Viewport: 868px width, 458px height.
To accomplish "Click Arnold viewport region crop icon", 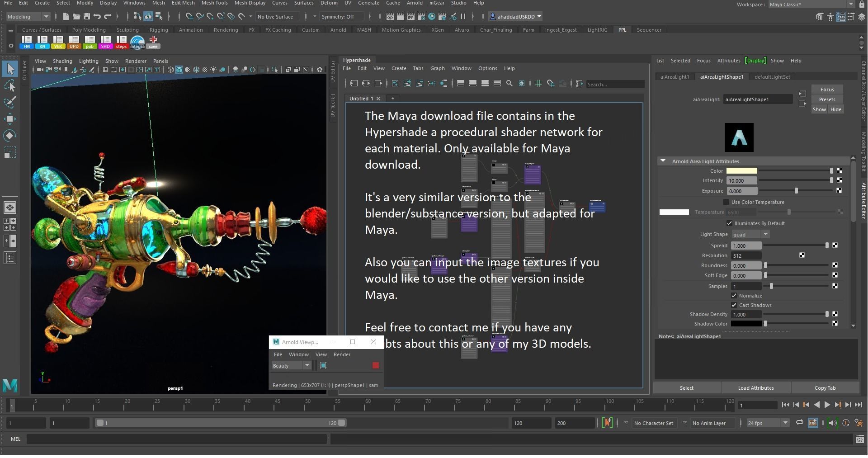I will tap(323, 365).
